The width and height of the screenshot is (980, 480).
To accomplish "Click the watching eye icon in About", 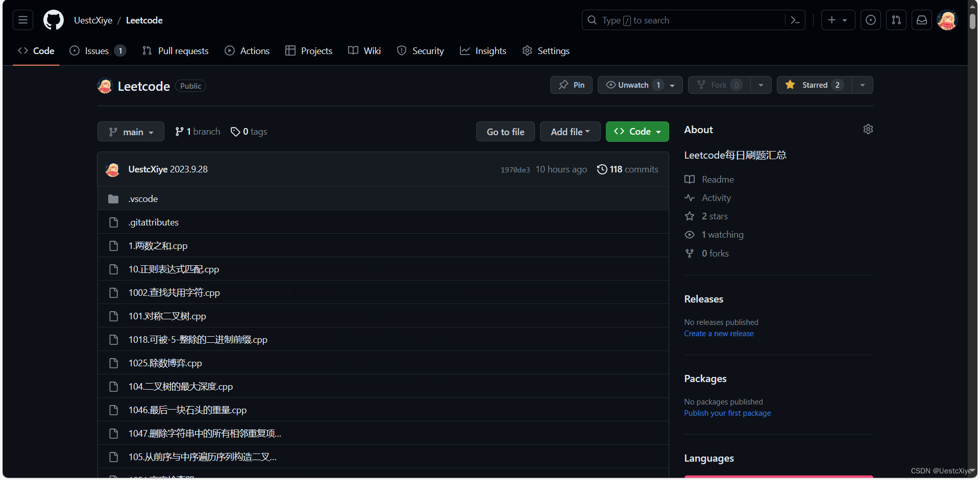I will click(690, 235).
